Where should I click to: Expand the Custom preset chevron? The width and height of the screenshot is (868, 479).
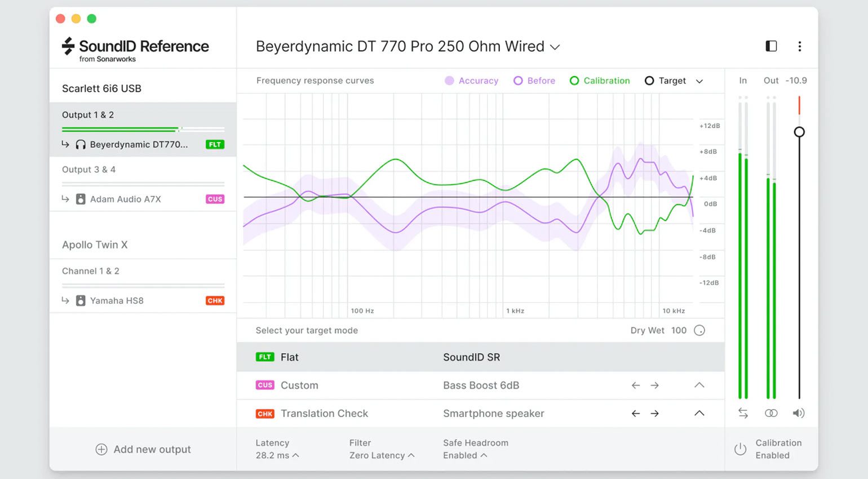tap(699, 385)
